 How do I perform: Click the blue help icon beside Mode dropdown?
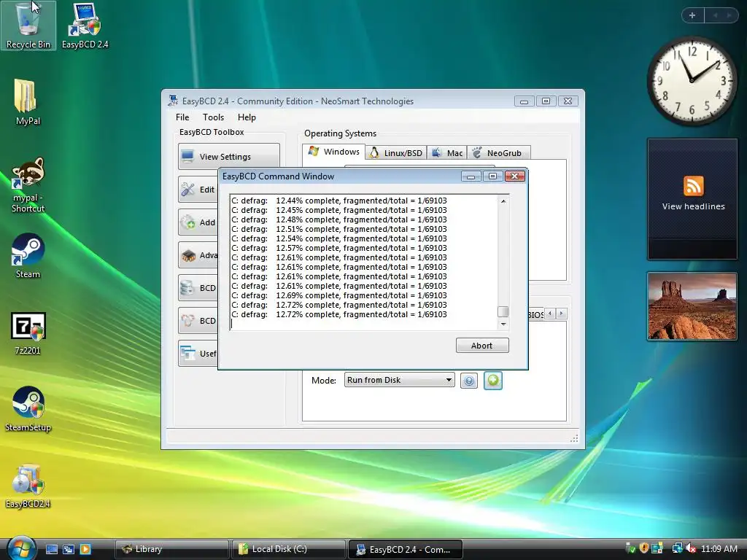pos(469,381)
